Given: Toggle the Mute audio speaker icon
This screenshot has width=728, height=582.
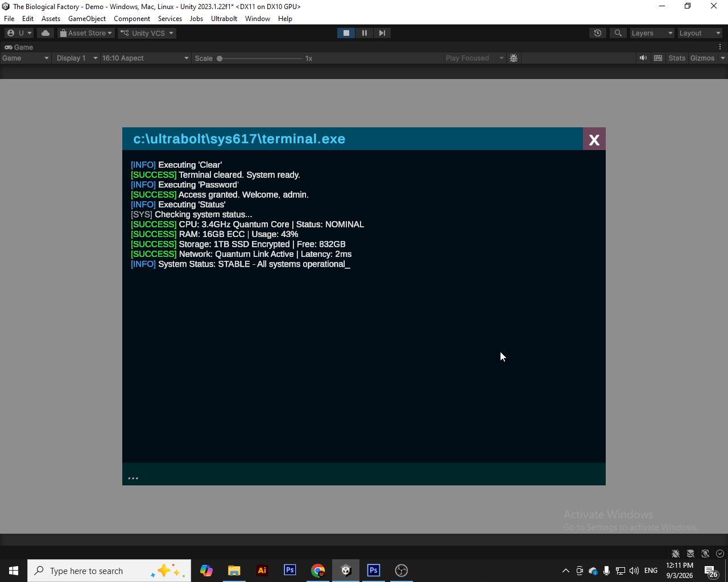Looking at the screenshot, I should point(643,58).
